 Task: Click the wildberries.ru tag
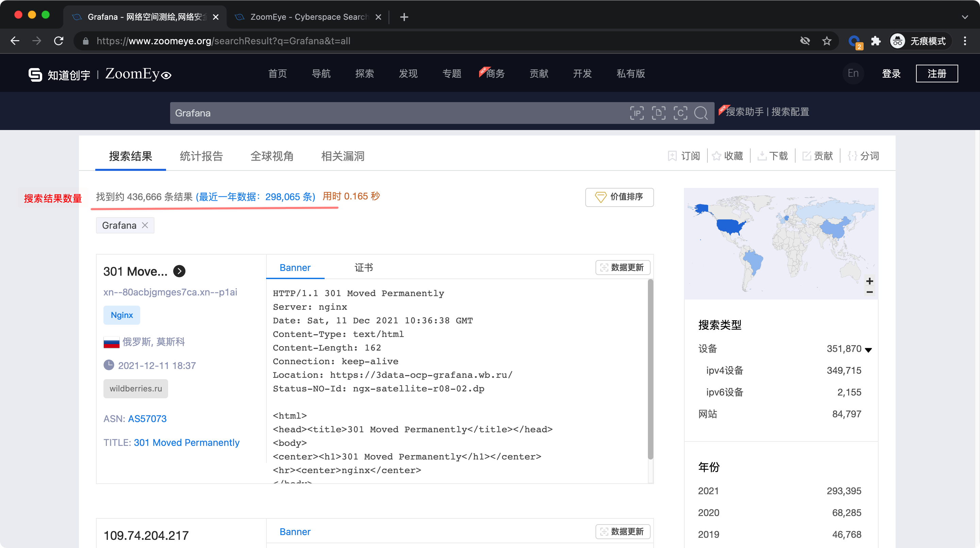[135, 389]
